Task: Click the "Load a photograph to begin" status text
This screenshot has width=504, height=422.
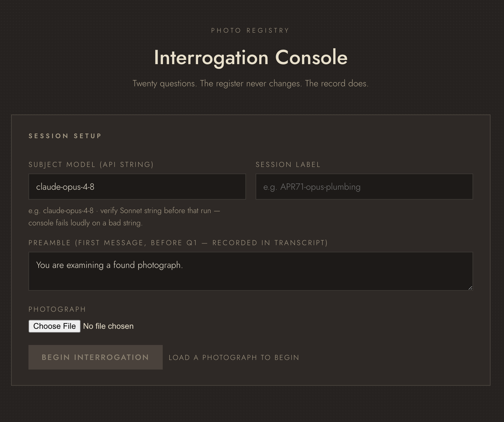Action: pos(234,358)
